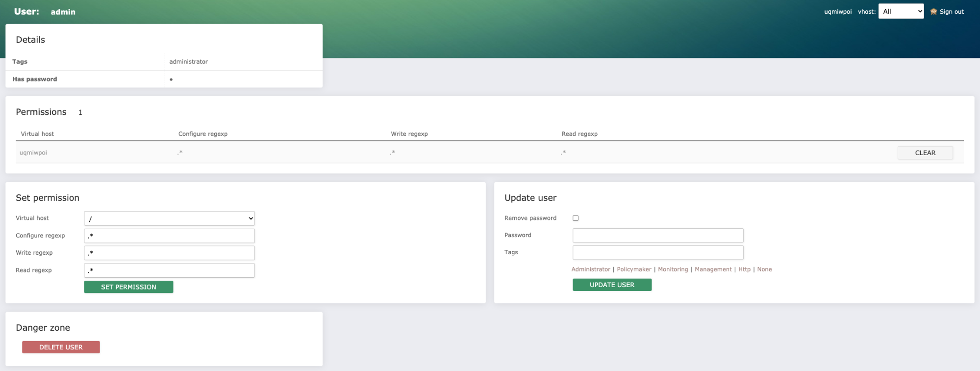
Task: Open the vhost dropdown in header
Action: tap(901, 12)
